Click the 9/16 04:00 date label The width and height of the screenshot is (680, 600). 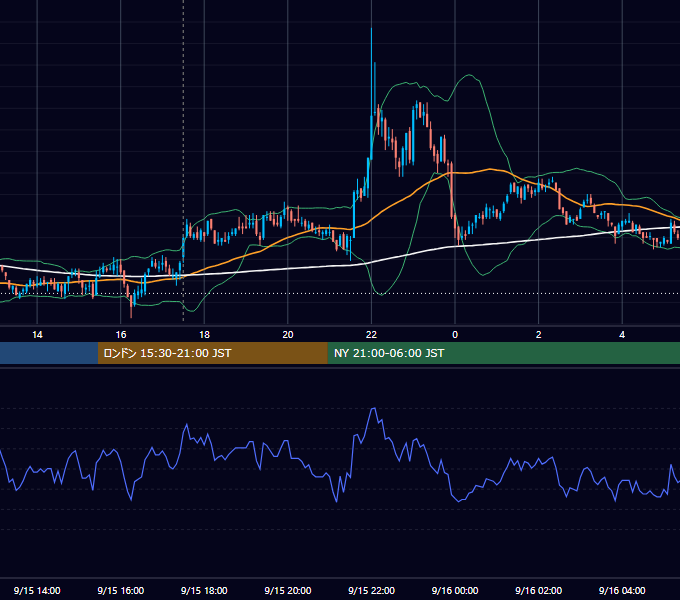coord(622,590)
